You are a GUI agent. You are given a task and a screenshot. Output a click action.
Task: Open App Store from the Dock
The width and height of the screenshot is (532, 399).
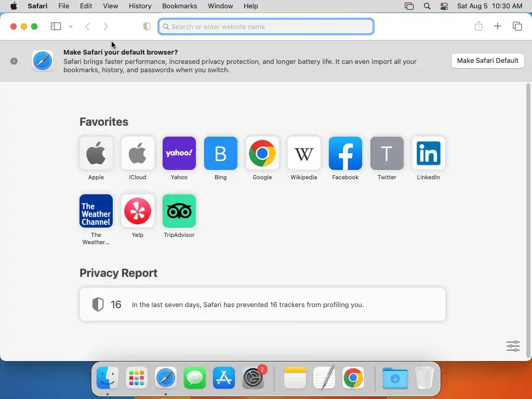pos(224,378)
